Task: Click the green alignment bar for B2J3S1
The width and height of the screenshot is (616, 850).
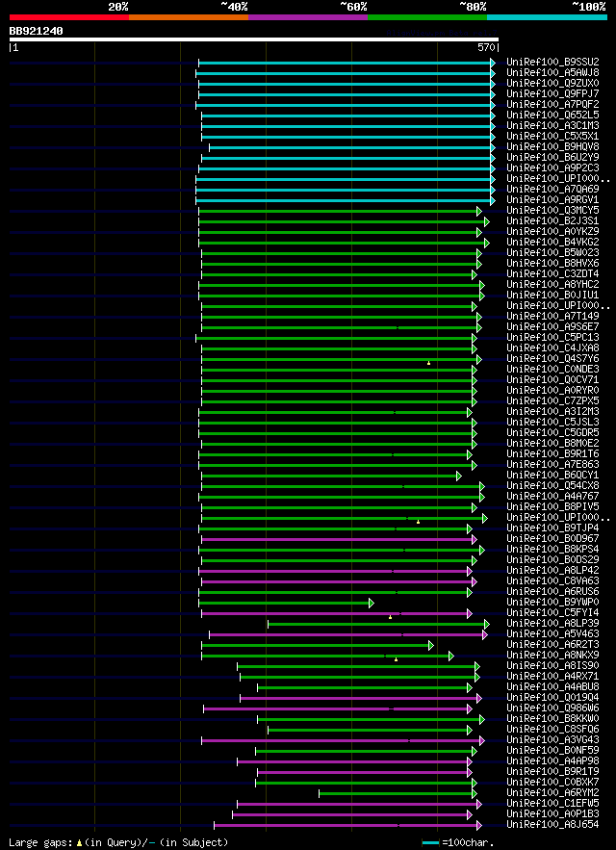Action: point(342,221)
